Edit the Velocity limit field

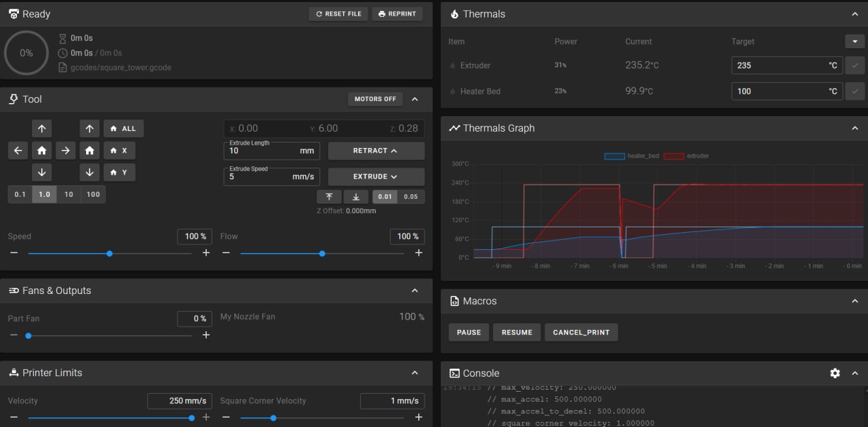pos(180,401)
